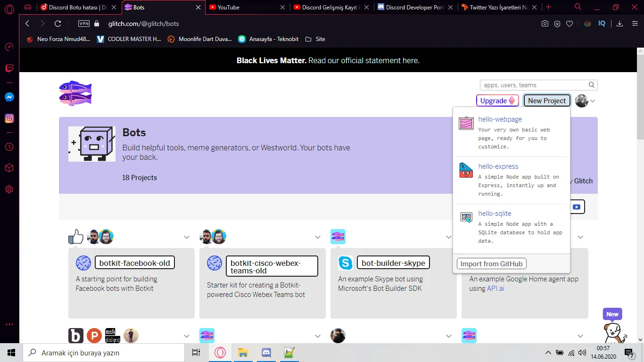Open Extensions cube in the sidebar
The image size is (644, 362).
(x=9, y=168)
